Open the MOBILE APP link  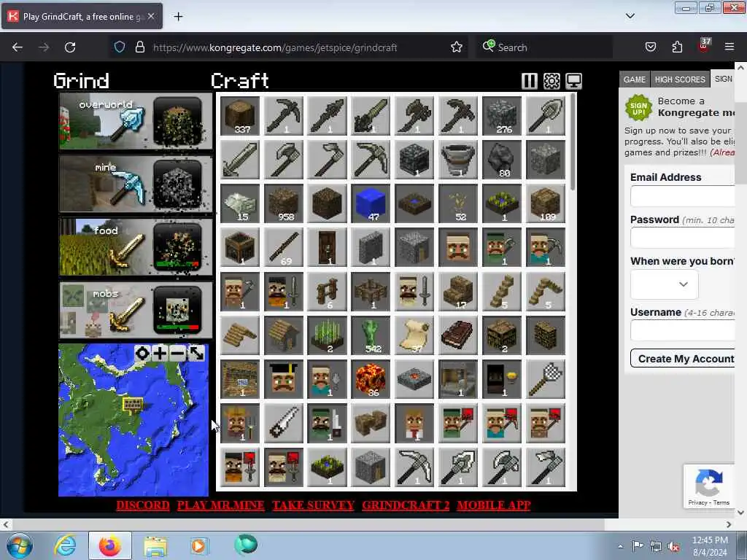[494, 505]
